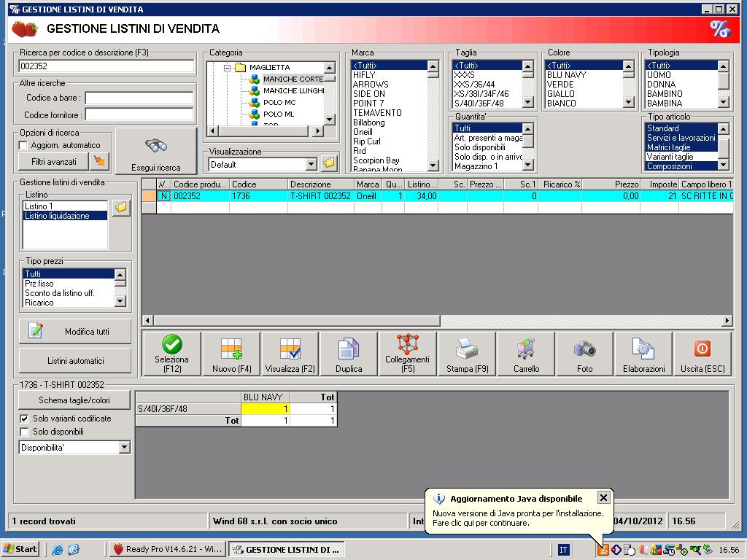Open Collegamenti (F5)
Image resolution: width=747 pixels, height=560 pixels.
coord(407,354)
